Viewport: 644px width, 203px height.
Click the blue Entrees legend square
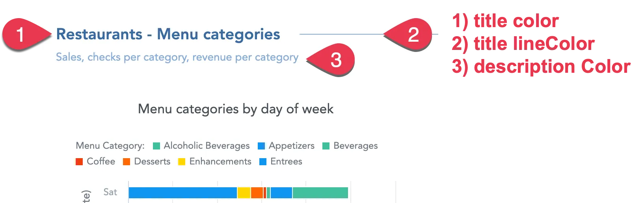[263, 162]
